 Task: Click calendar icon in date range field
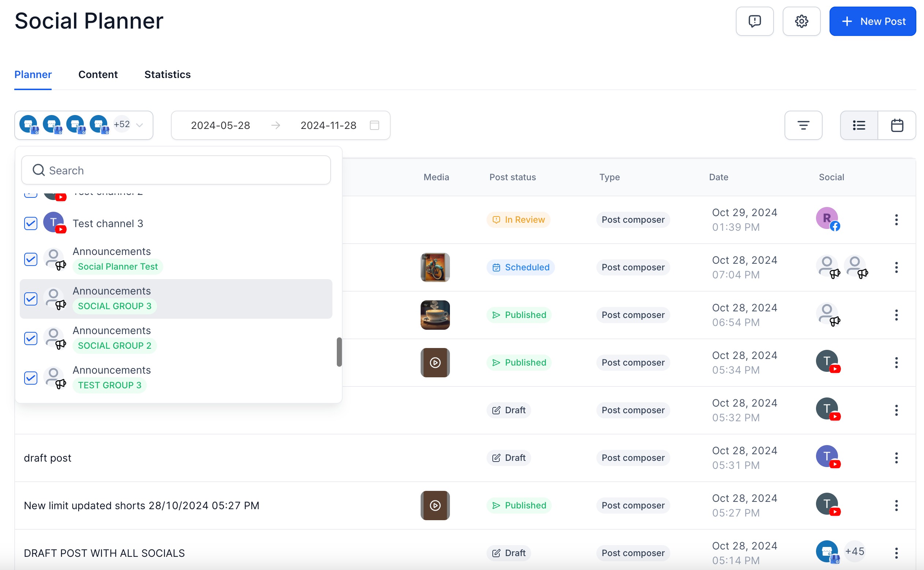[375, 125]
